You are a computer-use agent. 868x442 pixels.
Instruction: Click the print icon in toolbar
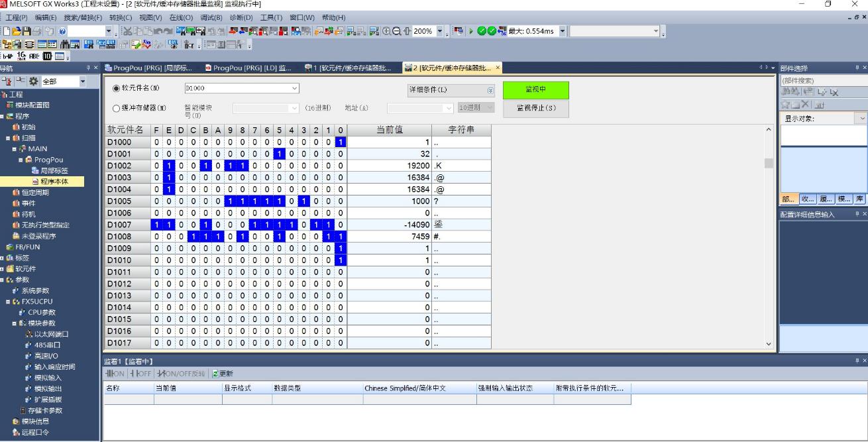point(36,31)
